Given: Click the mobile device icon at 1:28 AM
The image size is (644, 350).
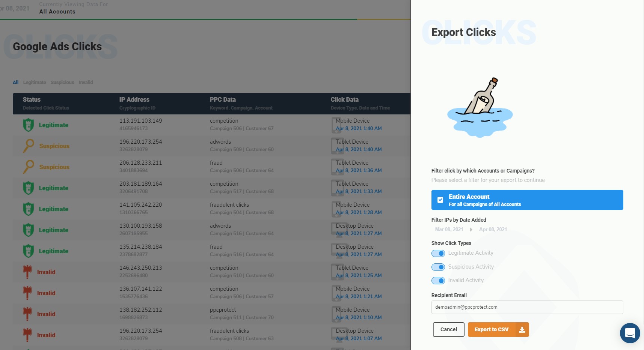Looking at the screenshot, I should (x=336, y=209).
